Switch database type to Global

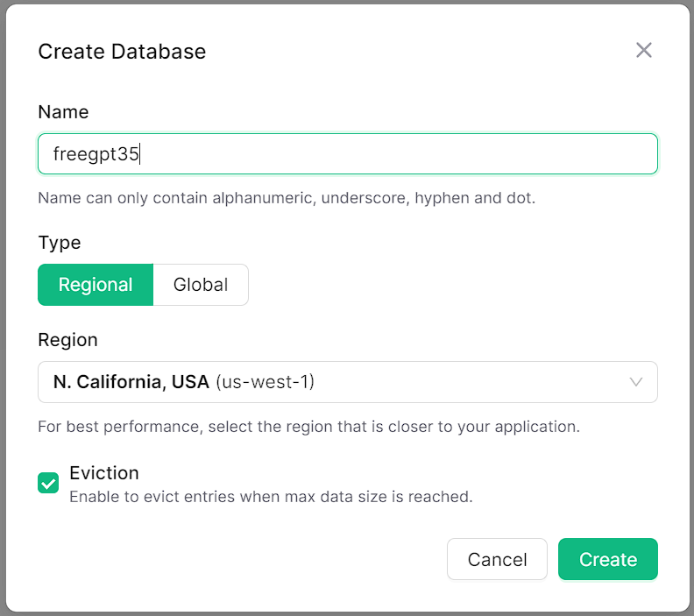point(201,285)
